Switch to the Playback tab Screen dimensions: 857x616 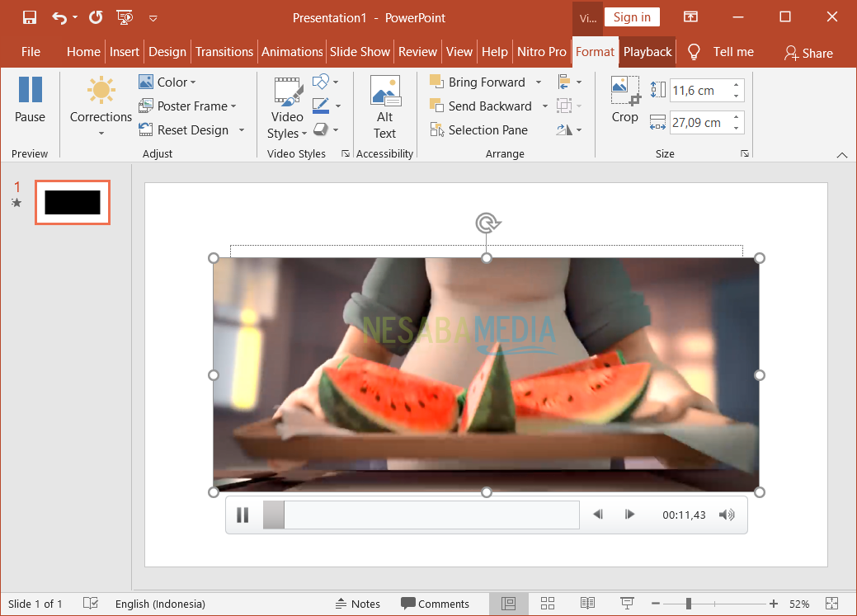(647, 52)
